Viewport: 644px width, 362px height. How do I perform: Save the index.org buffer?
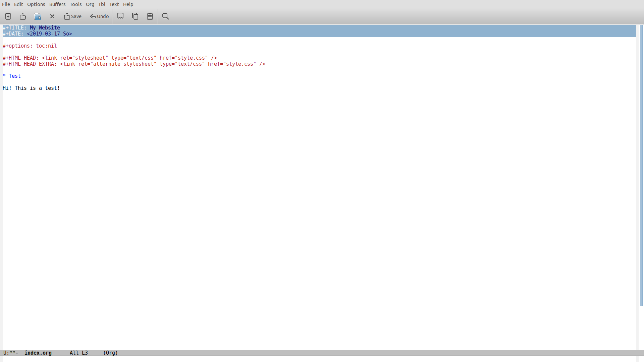(x=73, y=16)
